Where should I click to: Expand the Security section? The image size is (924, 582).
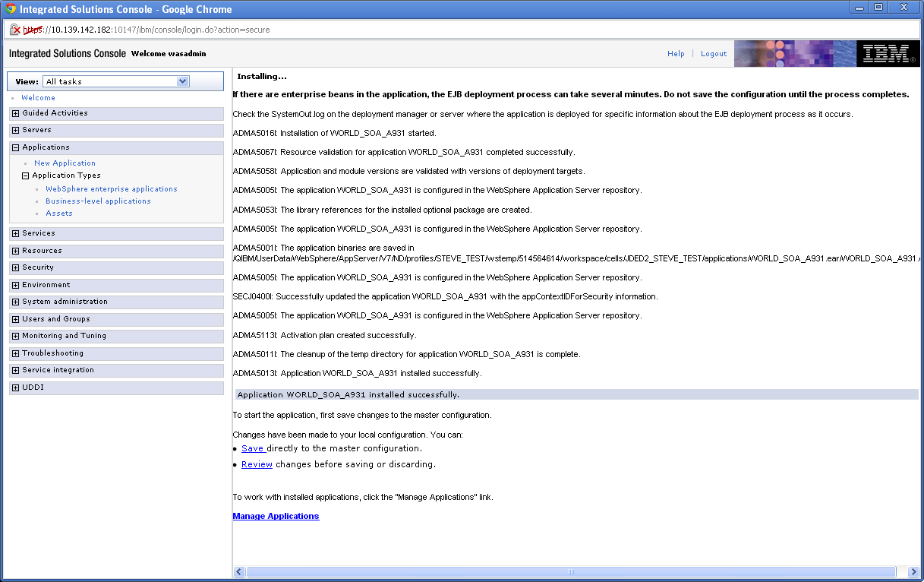click(15, 268)
